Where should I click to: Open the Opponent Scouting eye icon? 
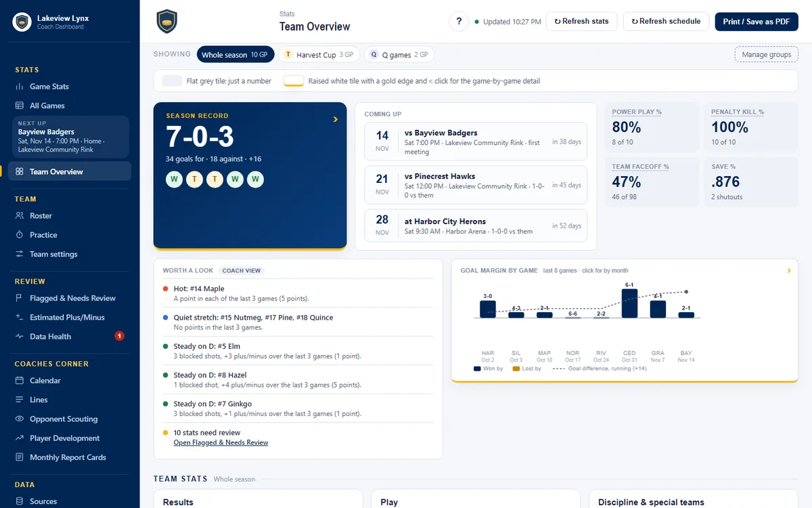click(x=20, y=419)
